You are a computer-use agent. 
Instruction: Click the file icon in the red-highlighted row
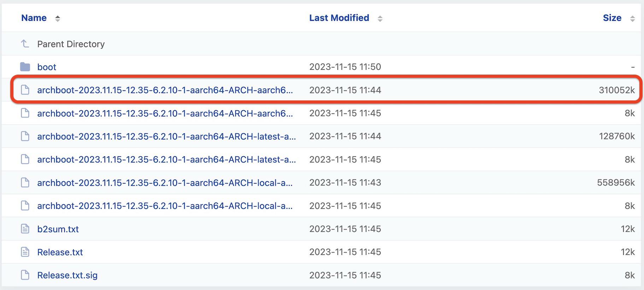(25, 90)
